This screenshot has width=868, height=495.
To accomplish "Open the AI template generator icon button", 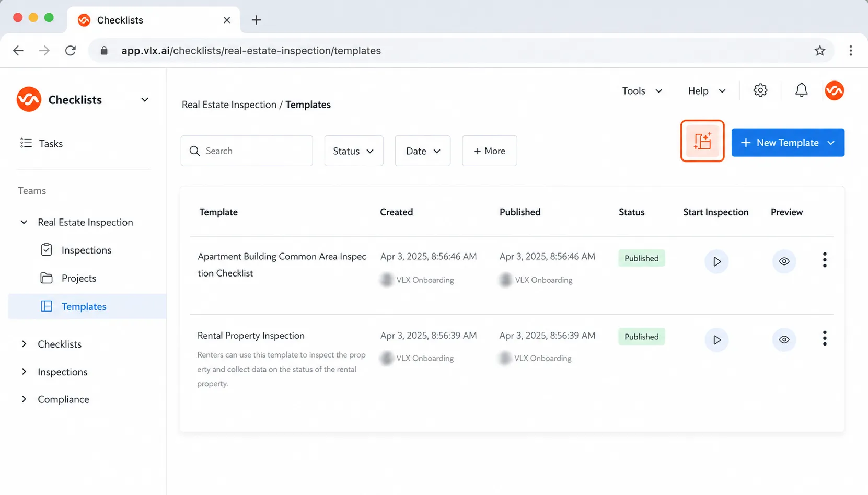I will [x=702, y=141].
